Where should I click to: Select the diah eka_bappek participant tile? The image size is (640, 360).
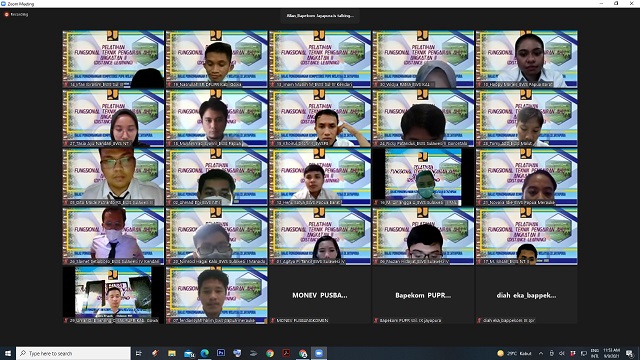pyautogui.click(x=527, y=295)
